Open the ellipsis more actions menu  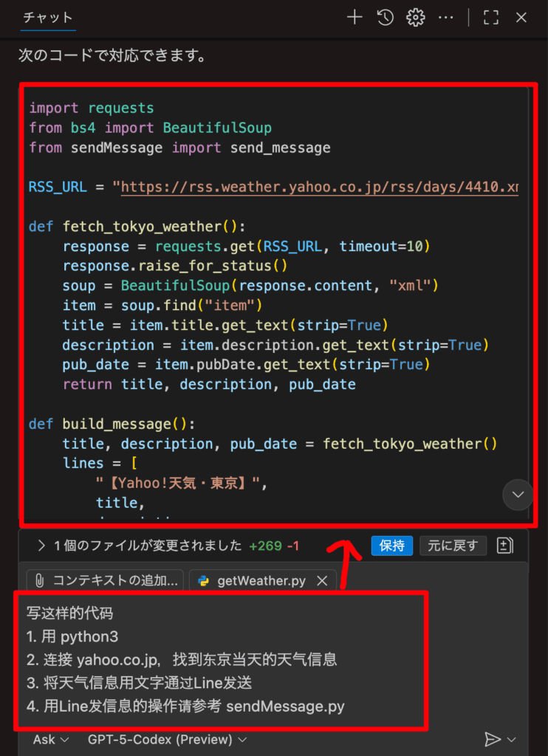point(446,18)
